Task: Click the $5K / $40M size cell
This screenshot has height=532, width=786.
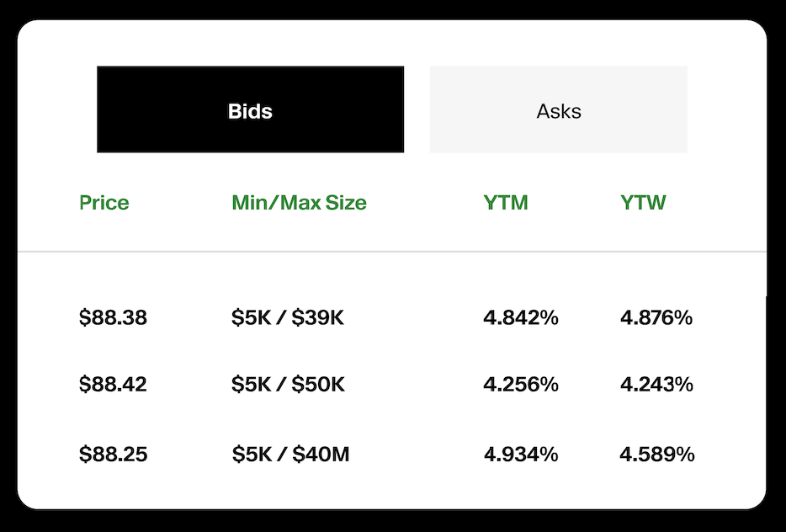Action: coord(290,455)
